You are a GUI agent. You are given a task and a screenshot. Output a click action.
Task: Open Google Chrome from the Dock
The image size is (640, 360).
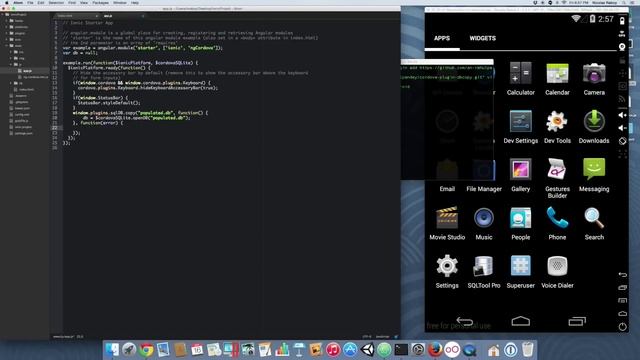pos(146,350)
